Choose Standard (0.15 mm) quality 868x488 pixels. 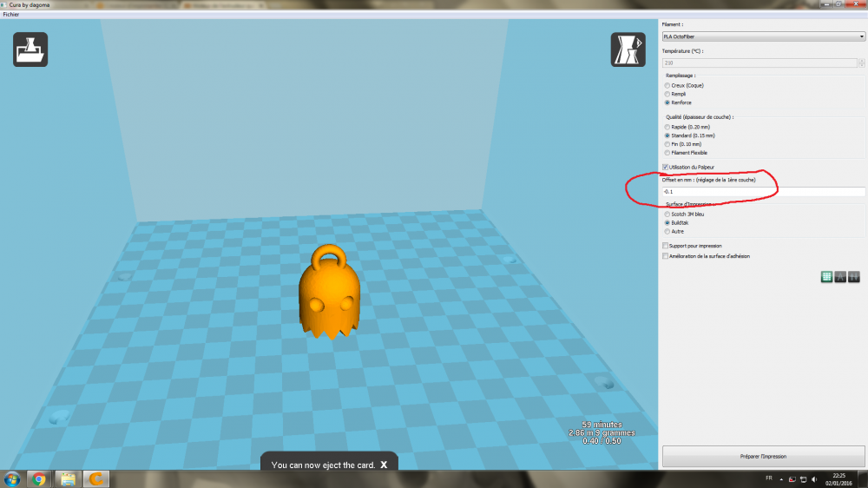coord(667,135)
